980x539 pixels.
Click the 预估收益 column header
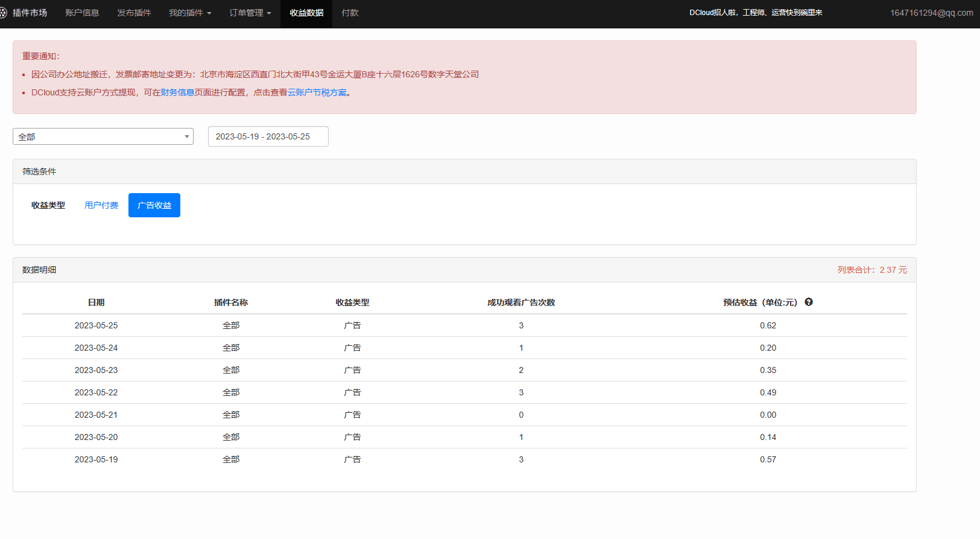(x=760, y=302)
